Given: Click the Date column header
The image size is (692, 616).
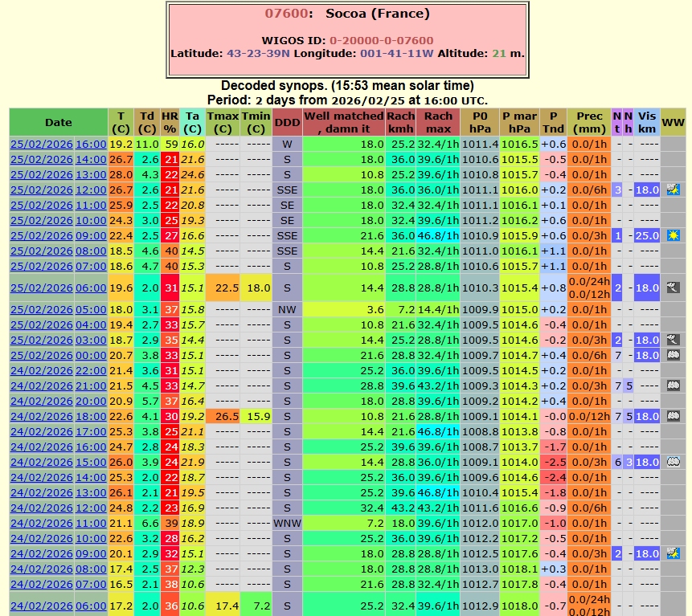Looking at the screenshot, I should 58,122.
